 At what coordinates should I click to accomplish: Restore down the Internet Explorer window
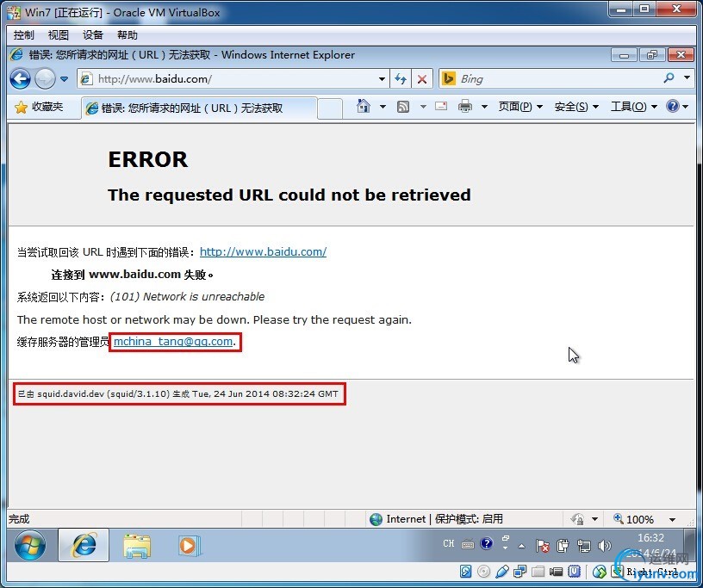[652, 55]
